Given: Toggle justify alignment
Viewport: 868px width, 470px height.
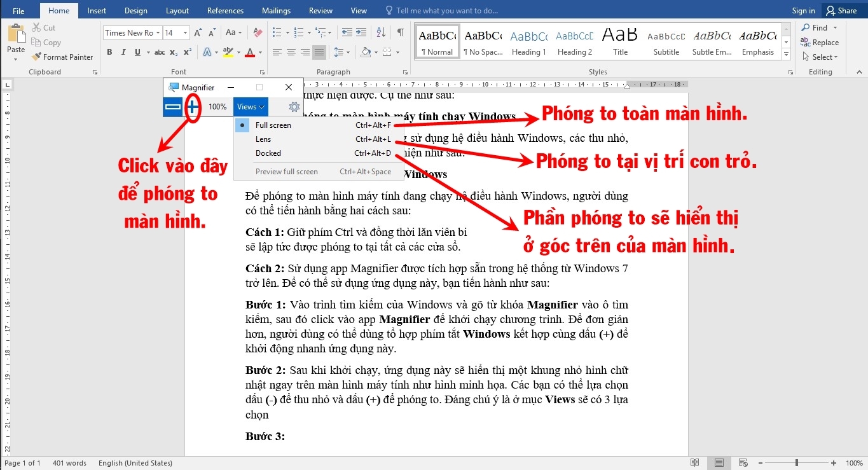Looking at the screenshot, I should coord(319,52).
